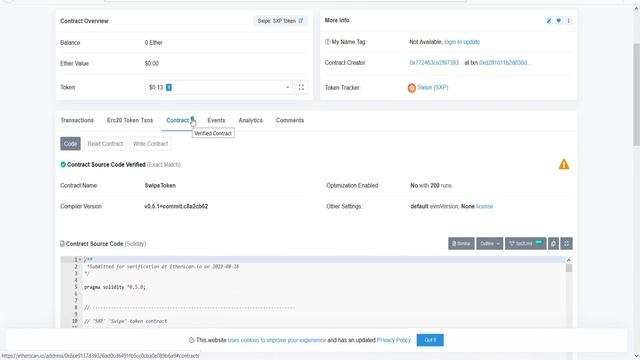
Task: Click the license link in Other Settings
Action: [484, 207]
